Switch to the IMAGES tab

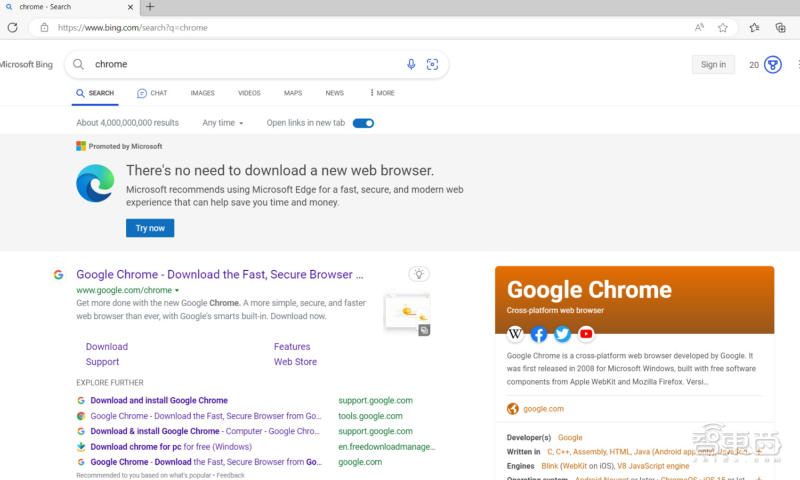click(203, 93)
